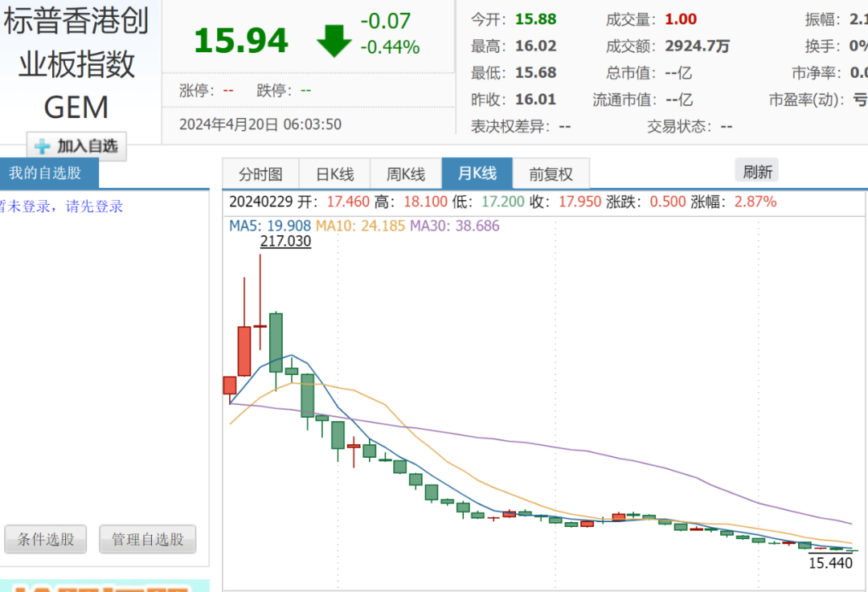
Task: Click the 涨幅 value 2.87%
Action: tap(755, 202)
